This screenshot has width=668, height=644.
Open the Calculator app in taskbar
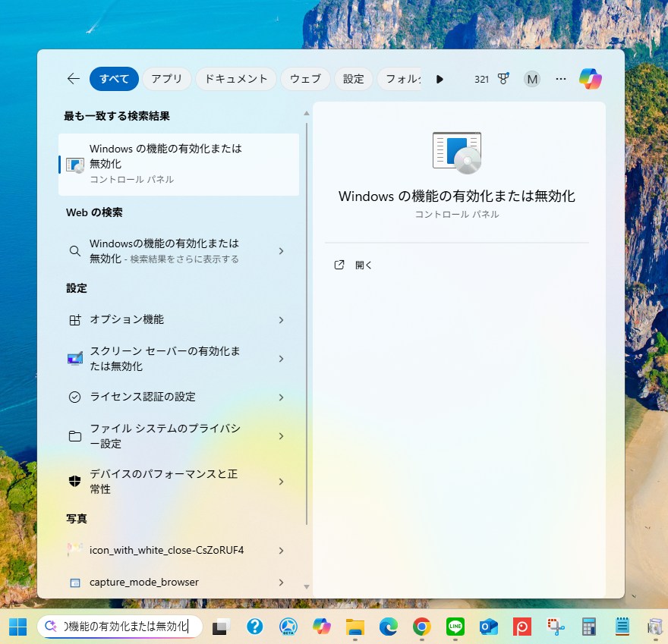click(x=588, y=627)
